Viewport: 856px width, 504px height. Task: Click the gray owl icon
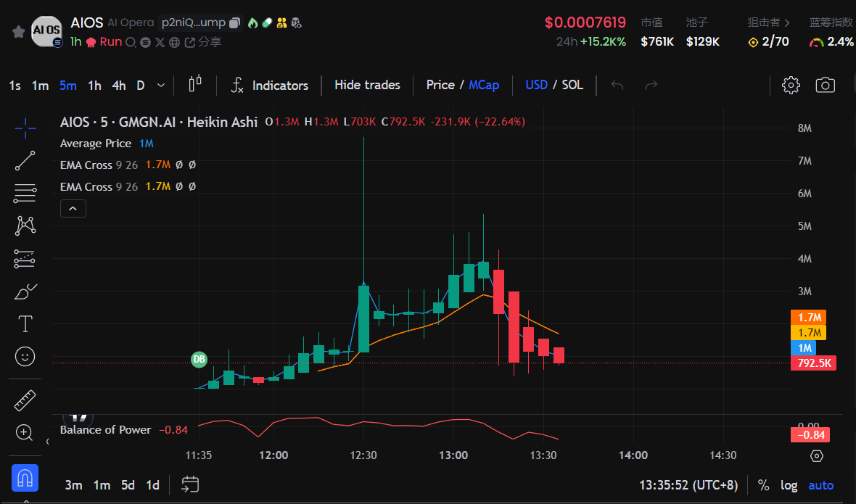point(297,23)
